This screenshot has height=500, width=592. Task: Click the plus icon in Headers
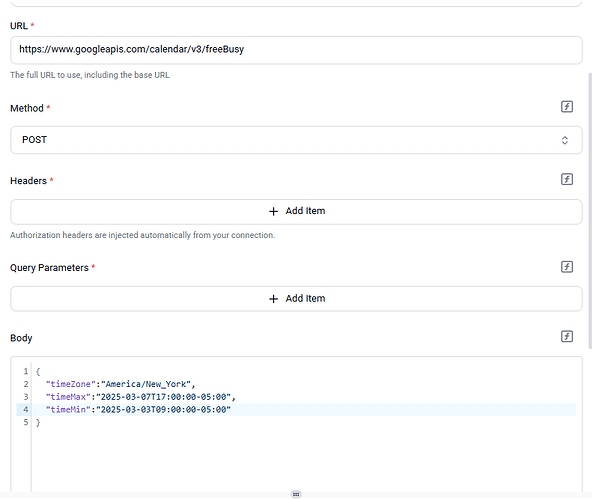coord(273,211)
